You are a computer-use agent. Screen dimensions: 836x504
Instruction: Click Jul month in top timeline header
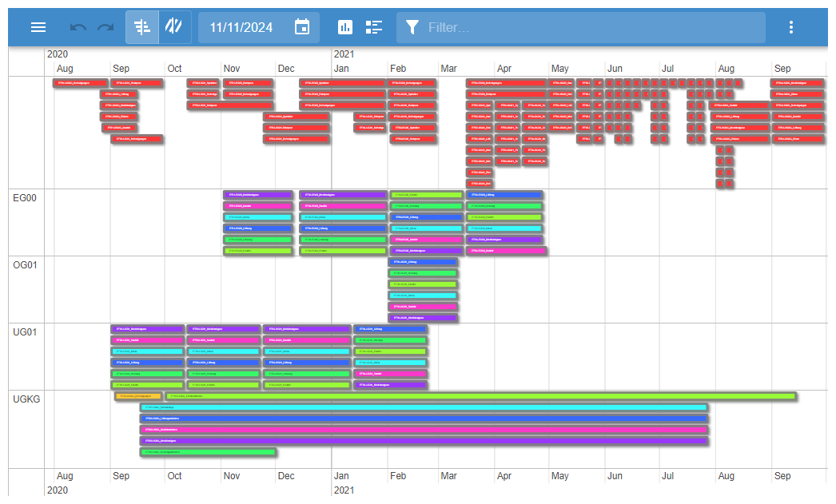pyautogui.click(x=667, y=69)
